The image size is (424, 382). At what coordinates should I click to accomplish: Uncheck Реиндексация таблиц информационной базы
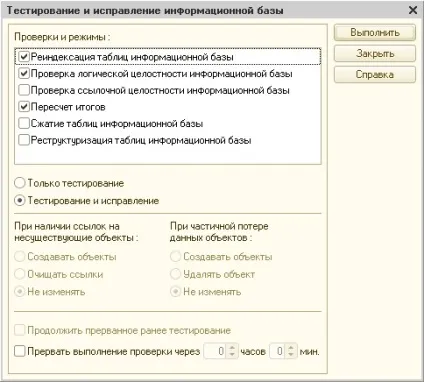(24, 57)
